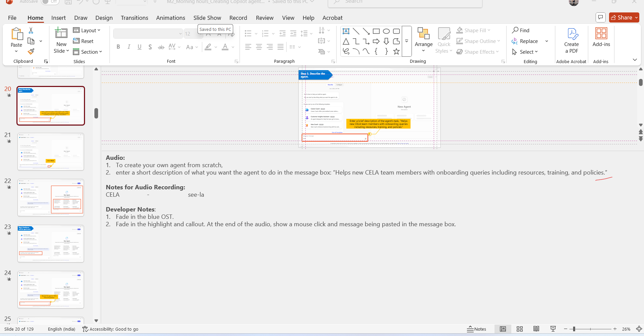
Task: Click the Replace icon button
Action: (524, 41)
